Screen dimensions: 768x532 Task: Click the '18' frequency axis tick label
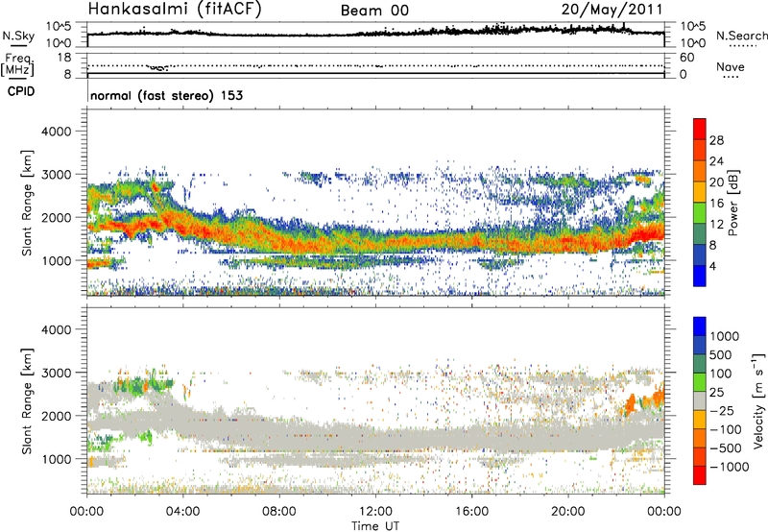pyautogui.click(x=64, y=58)
